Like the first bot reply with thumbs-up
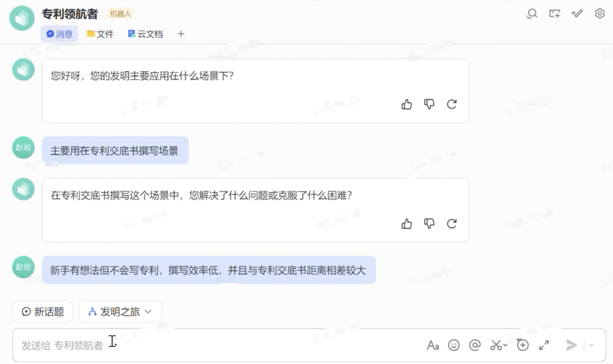The image size is (613, 364). coord(406,104)
